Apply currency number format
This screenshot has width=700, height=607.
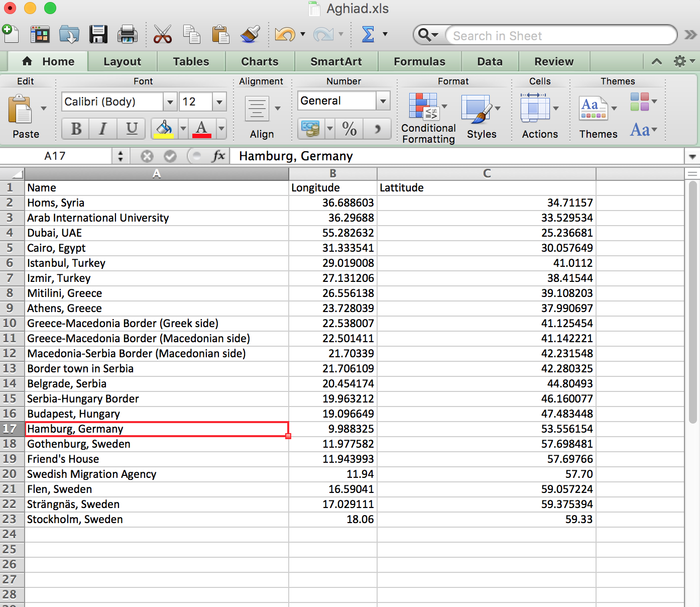click(x=311, y=129)
